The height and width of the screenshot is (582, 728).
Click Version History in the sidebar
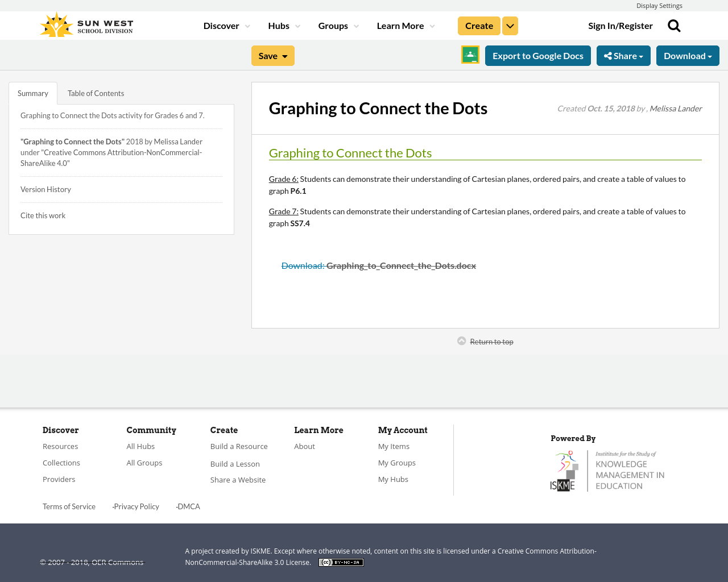tap(45, 188)
